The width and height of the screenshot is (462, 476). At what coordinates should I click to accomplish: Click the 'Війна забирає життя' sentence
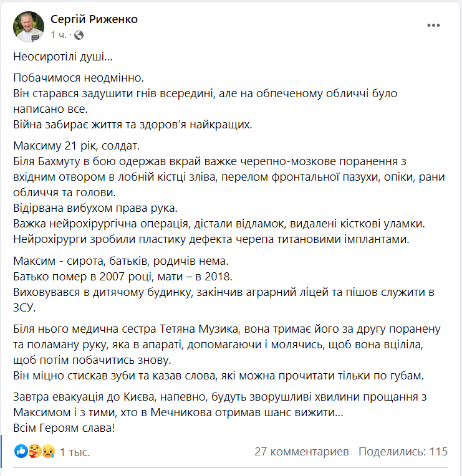pyautogui.click(x=133, y=123)
